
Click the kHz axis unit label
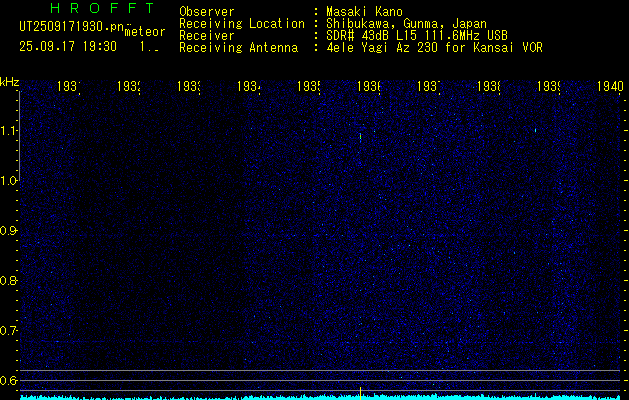[x=9, y=83]
